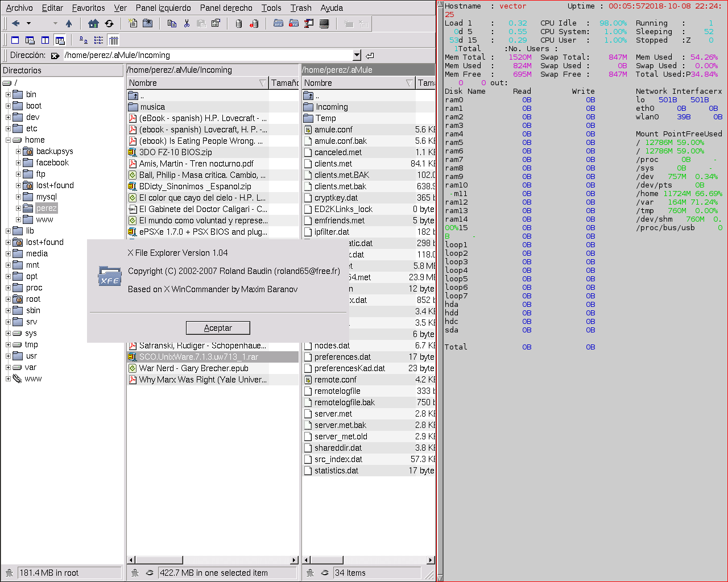Go to the home directory
The width and height of the screenshot is (728, 582).
pos(94,23)
